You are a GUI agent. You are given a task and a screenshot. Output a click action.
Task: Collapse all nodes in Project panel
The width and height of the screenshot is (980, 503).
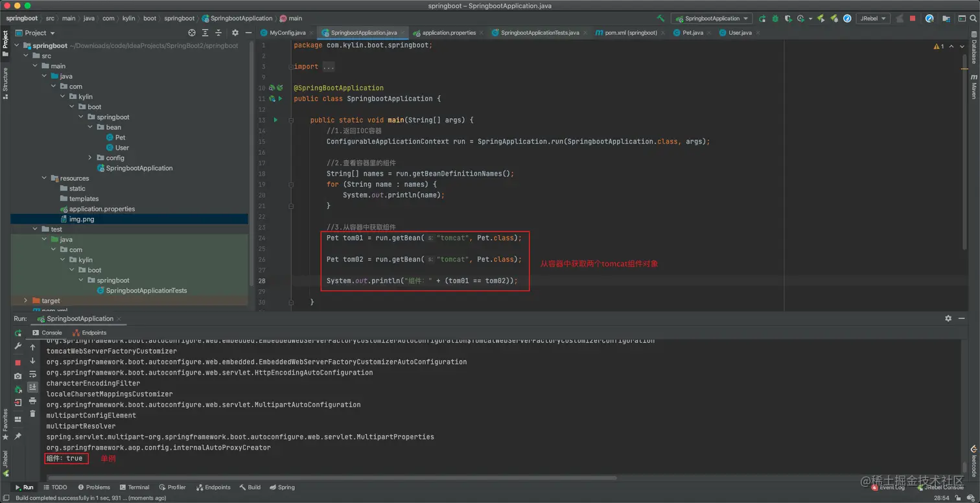pyautogui.click(x=219, y=32)
